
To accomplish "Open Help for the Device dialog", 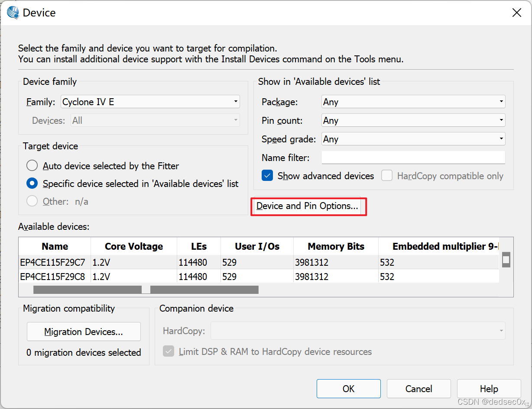I will tap(489, 389).
